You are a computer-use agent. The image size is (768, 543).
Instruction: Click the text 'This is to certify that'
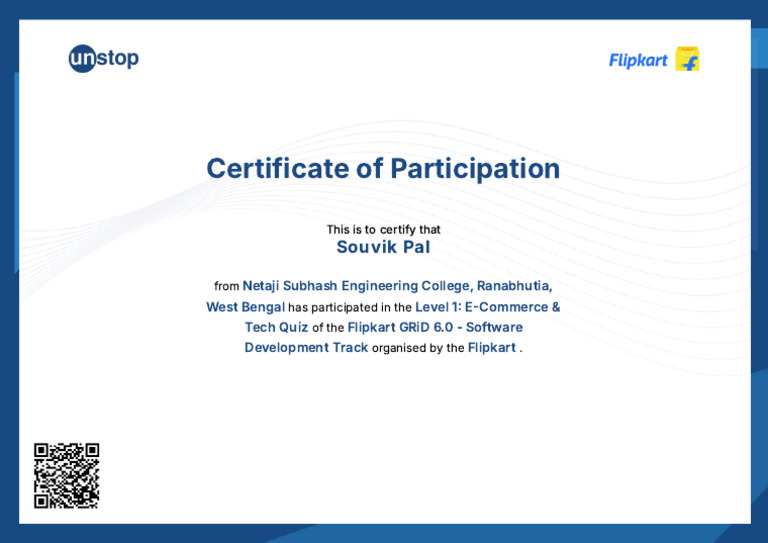coord(384,229)
